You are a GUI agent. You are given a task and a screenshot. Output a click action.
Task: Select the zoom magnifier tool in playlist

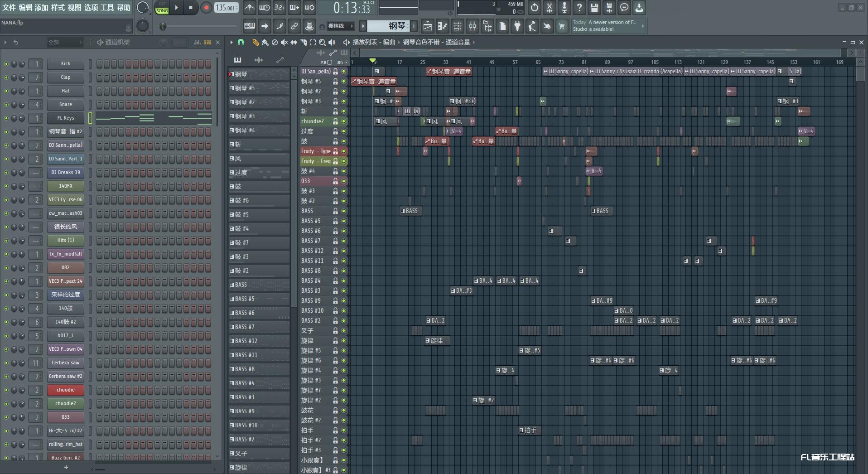[322, 42]
